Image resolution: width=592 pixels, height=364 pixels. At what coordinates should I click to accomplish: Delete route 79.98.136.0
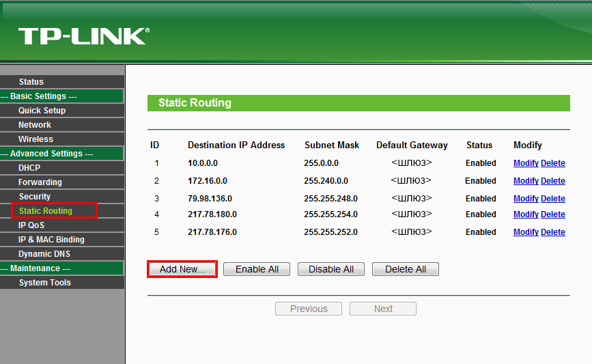(x=552, y=199)
